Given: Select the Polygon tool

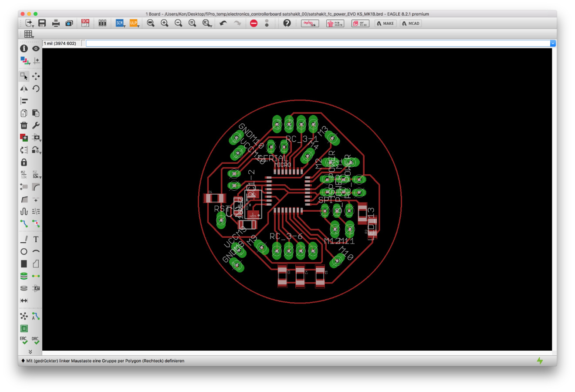Looking at the screenshot, I should click(36, 264).
